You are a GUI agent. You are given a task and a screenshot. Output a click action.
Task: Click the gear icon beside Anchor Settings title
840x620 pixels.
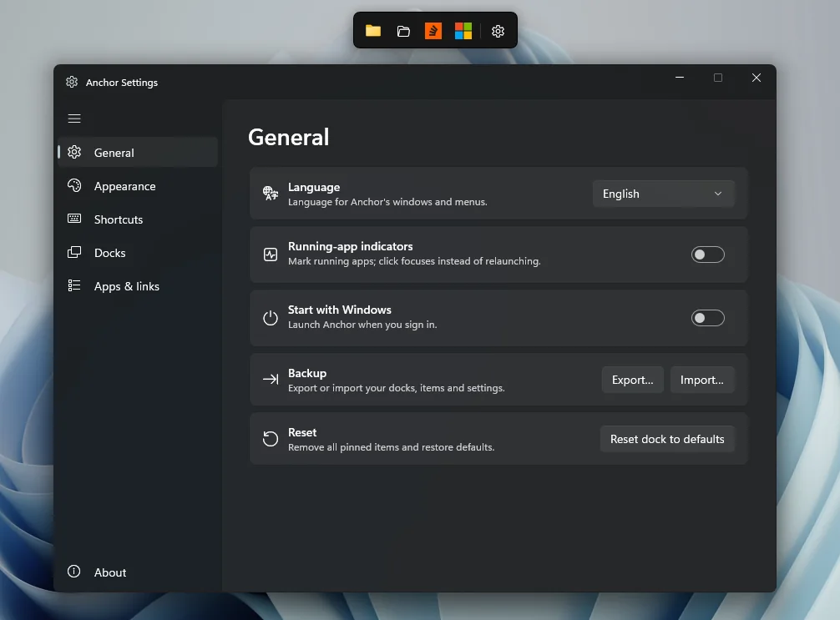pyautogui.click(x=72, y=82)
